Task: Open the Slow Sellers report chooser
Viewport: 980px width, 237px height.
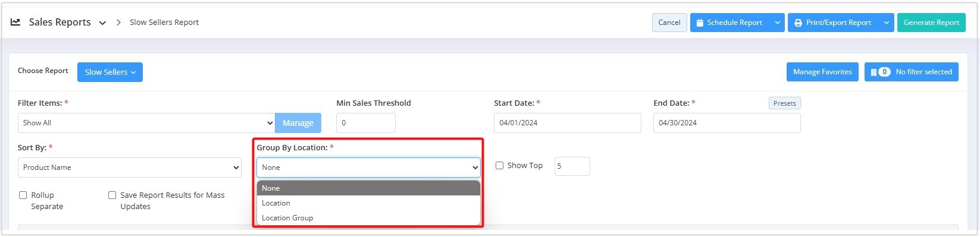Action: point(110,72)
